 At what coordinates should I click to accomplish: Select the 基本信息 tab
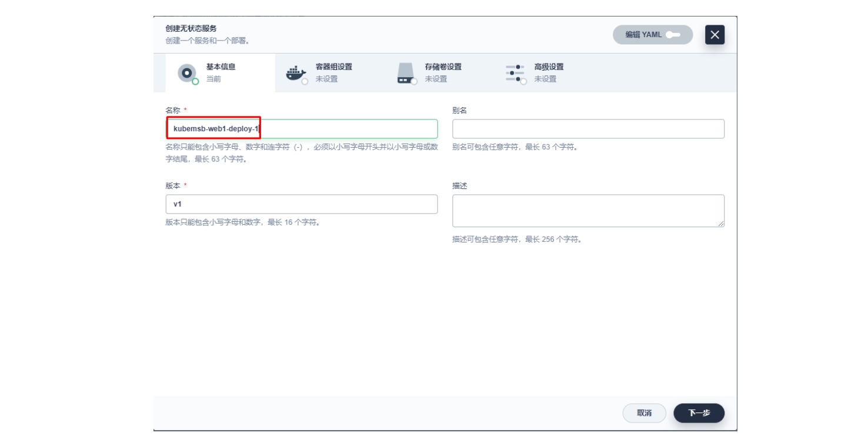coord(220,73)
